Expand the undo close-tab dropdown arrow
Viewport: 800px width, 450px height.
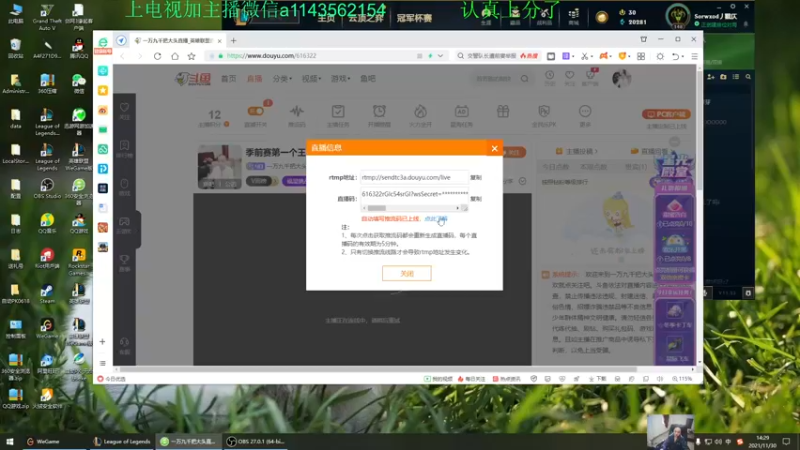pos(683,57)
